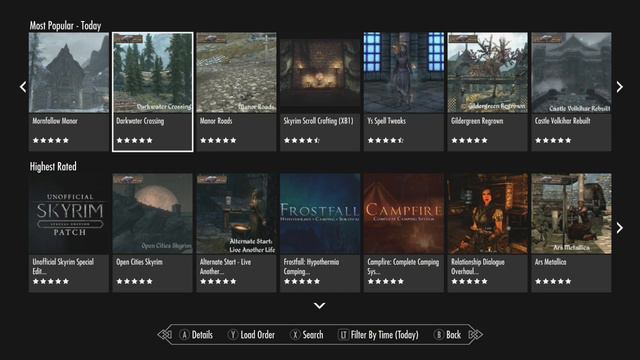640x360 pixels.
Task: Select the Skyrim Scroll Crafting (XB1) thumbnail
Action: (x=320, y=73)
